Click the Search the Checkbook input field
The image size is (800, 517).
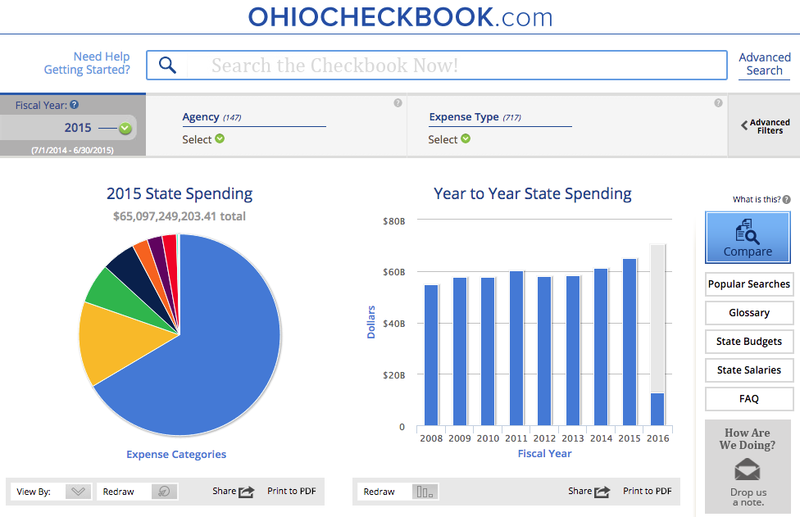[450, 65]
